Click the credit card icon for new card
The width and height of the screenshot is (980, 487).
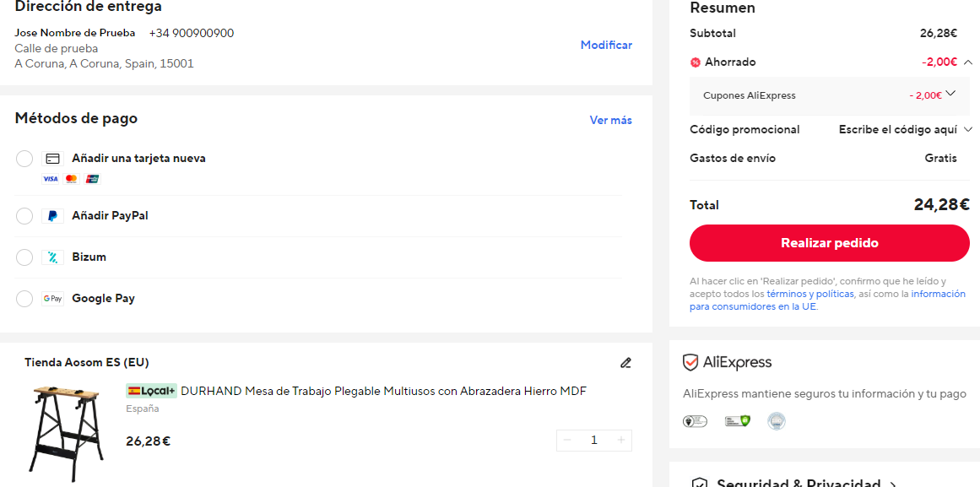click(x=52, y=159)
